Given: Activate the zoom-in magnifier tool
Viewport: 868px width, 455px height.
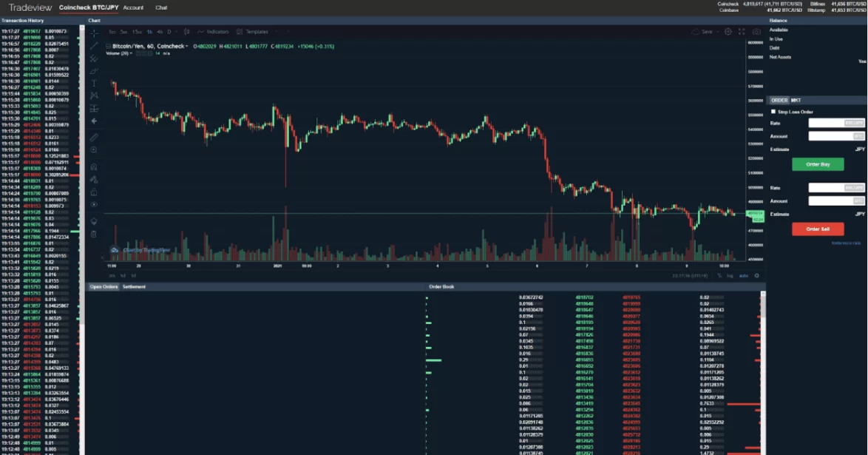Looking at the screenshot, I should (94, 151).
